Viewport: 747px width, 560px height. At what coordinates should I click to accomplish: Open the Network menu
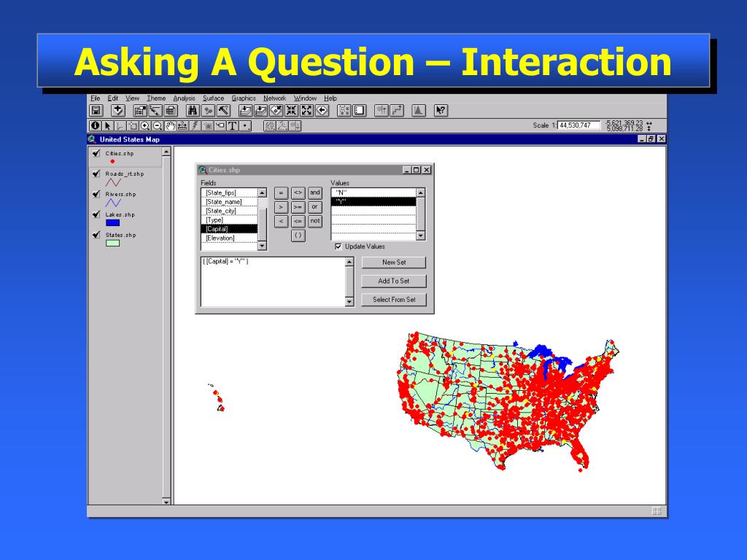pyautogui.click(x=275, y=98)
